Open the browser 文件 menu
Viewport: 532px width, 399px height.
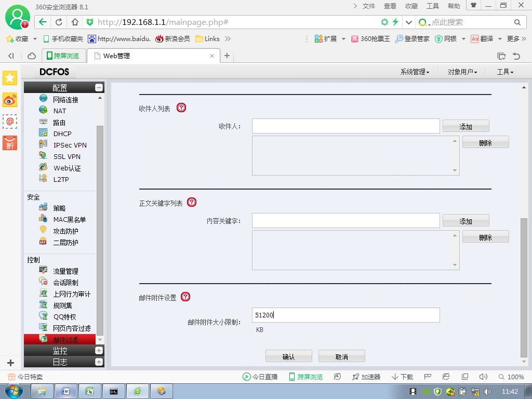[368, 6]
